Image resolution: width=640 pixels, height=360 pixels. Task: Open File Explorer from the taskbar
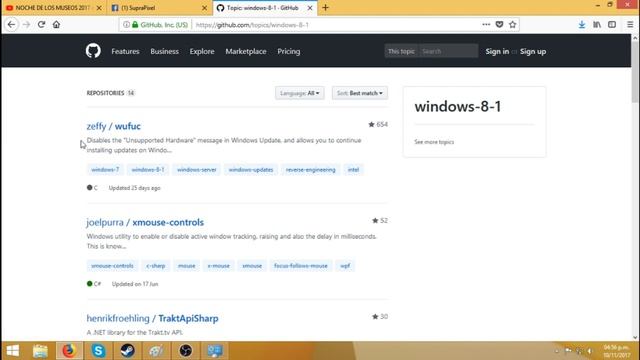(40, 351)
